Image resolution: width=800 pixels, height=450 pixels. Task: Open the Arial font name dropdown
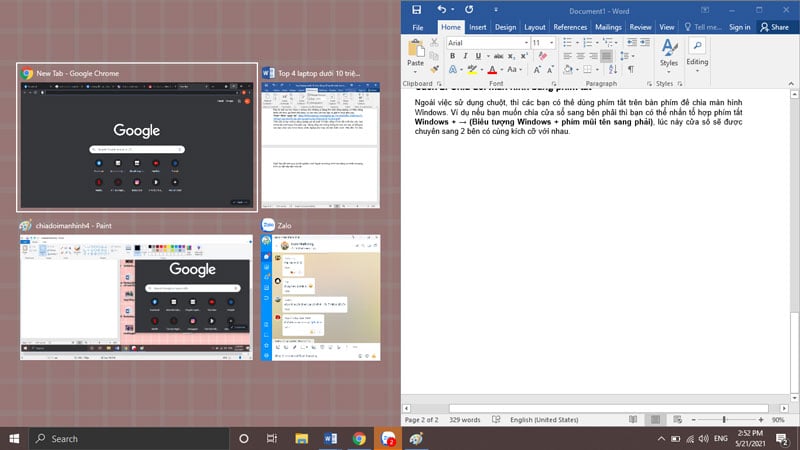pyautogui.click(x=485, y=43)
